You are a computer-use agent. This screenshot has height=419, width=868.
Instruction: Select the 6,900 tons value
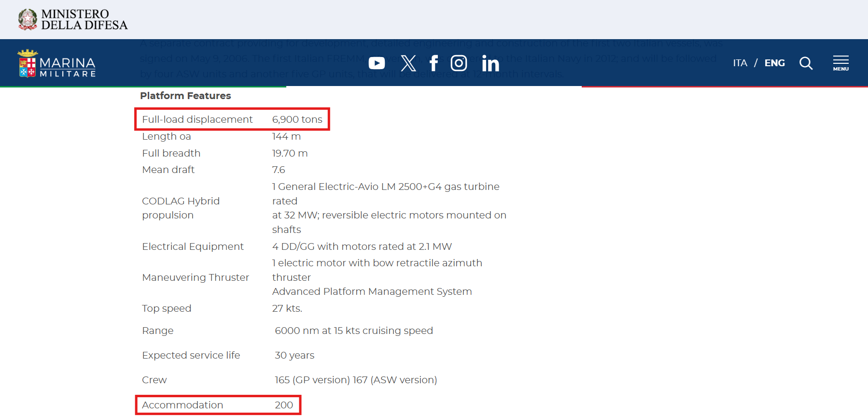(x=297, y=119)
